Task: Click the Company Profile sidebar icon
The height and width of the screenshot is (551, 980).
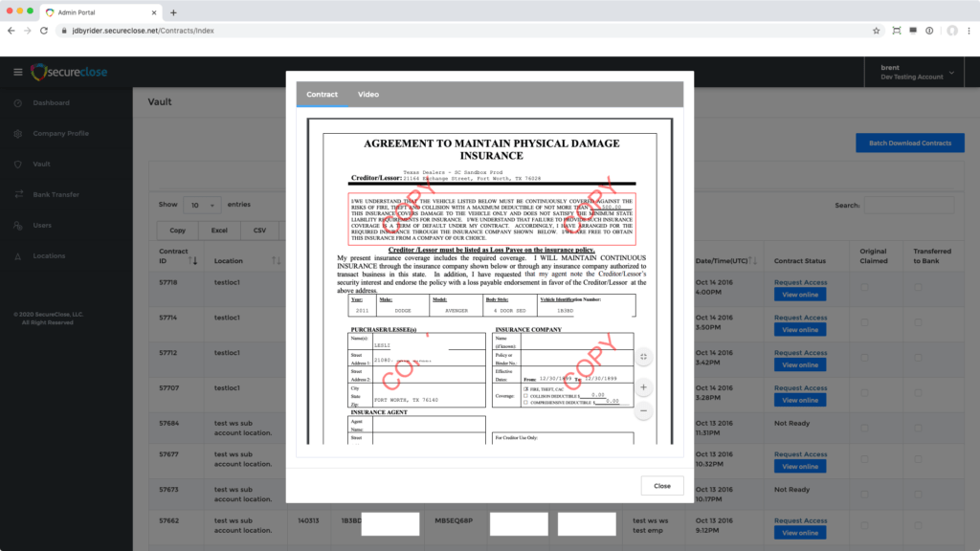Action: 17,134
